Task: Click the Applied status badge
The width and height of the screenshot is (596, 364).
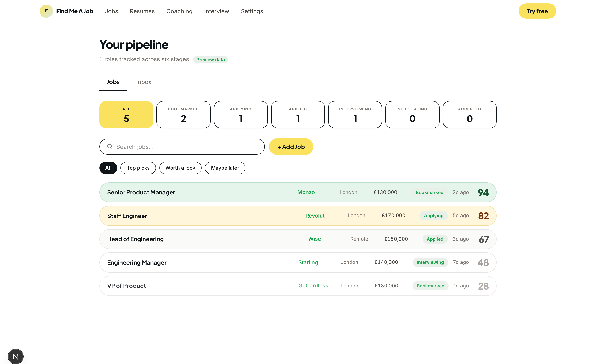Action: coord(435,239)
